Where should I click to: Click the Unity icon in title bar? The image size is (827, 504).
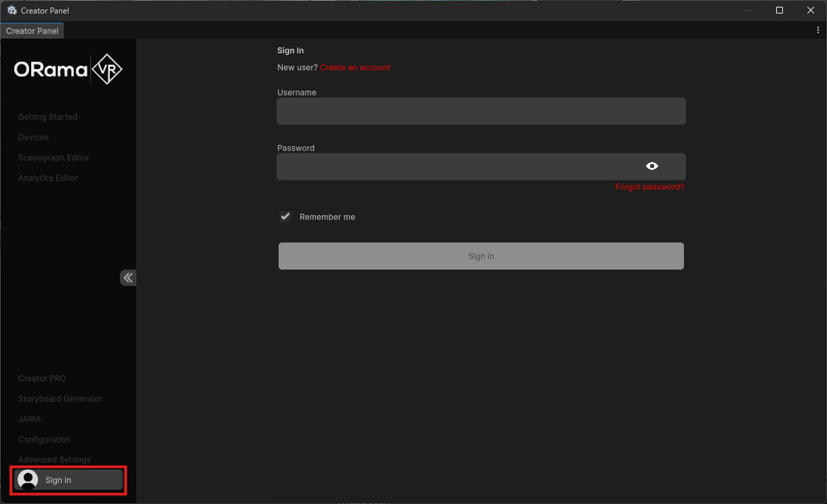click(x=12, y=10)
